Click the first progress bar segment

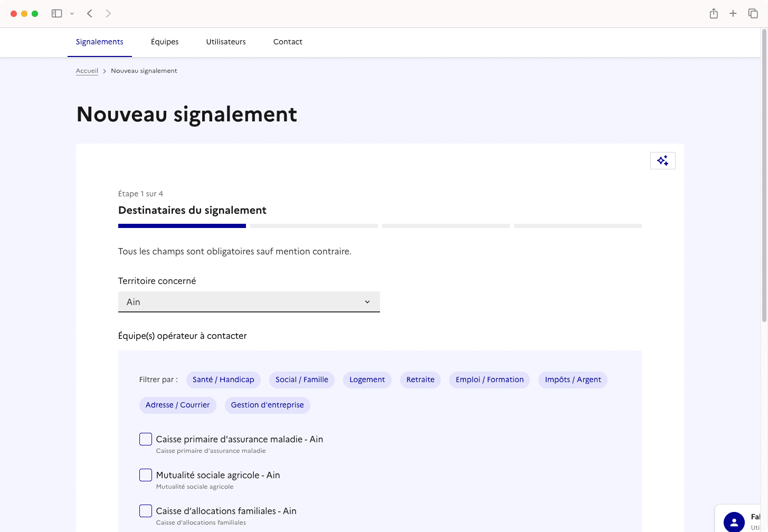coord(182,225)
